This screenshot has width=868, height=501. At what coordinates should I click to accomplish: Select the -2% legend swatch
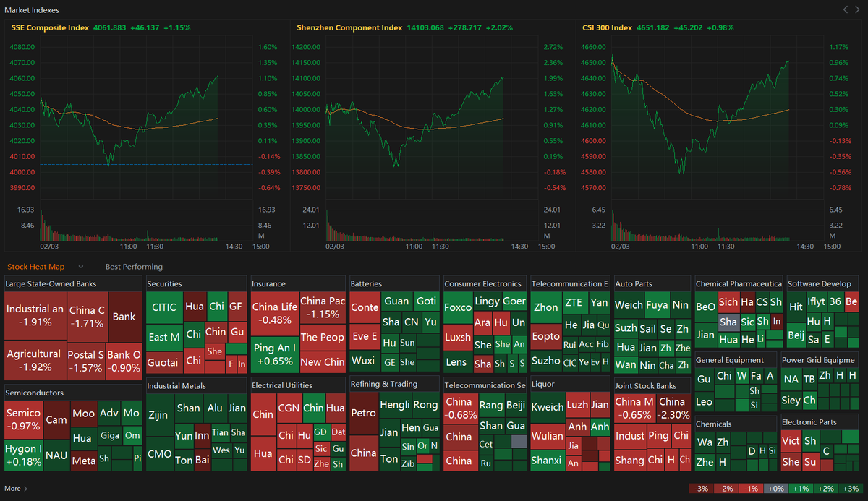726,489
